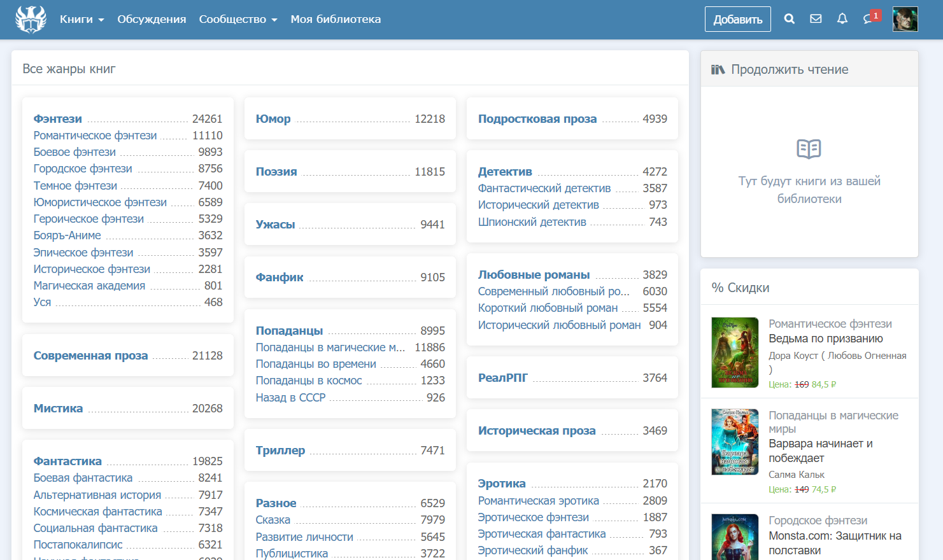Screen dimensions: 943x560
Task: Click the Добавить button
Action: [x=738, y=19]
